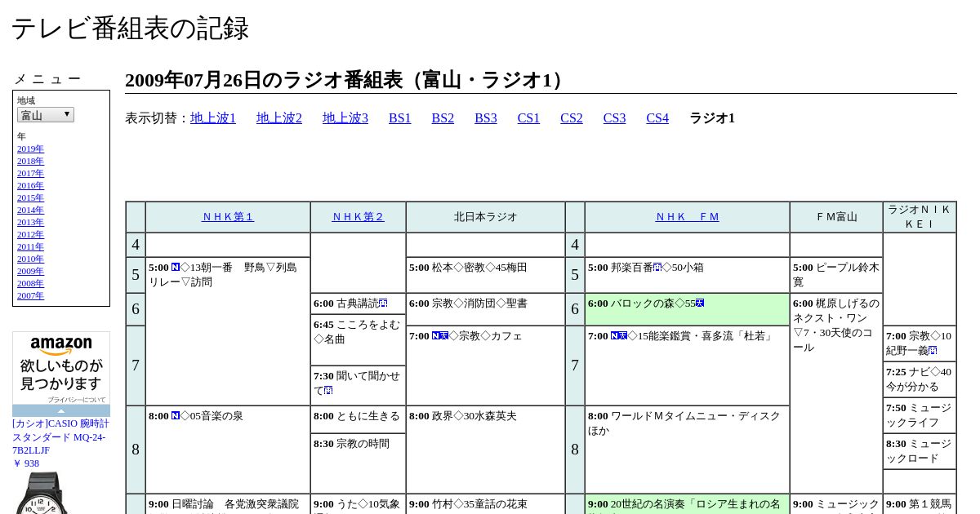Select the 5:00 松本◇密教◇45梅田 listing
This screenshot has height=514, width=980.
pyautogui.click(x=485, y=275)
